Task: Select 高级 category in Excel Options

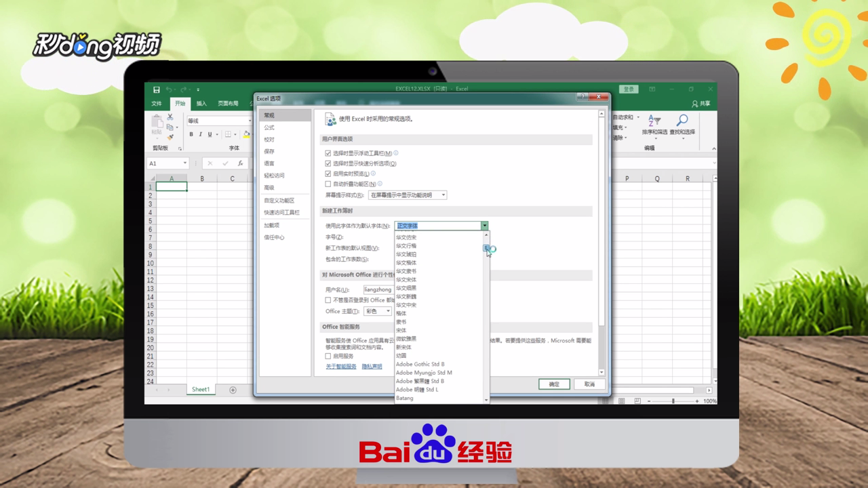Action: point(285,187)
